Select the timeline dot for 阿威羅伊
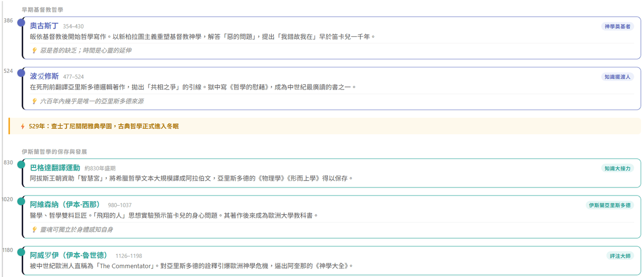Viewport: 644px width, 277px height. pos(21,252)
